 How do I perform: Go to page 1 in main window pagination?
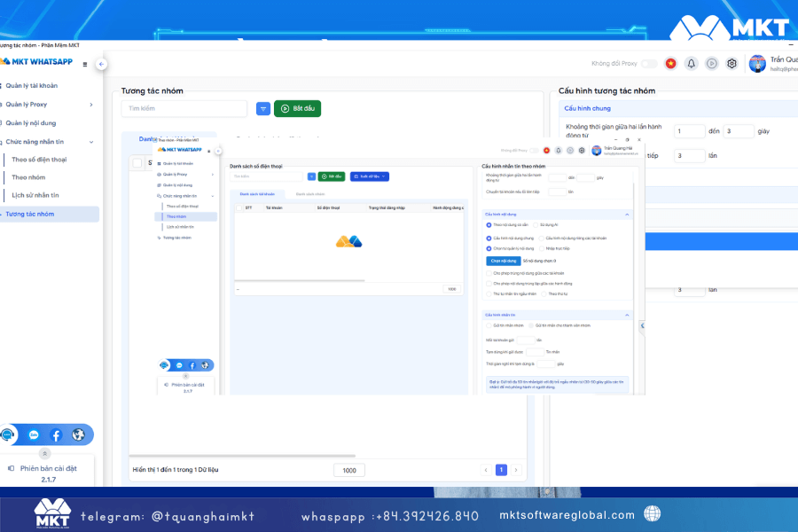[501, 470]
